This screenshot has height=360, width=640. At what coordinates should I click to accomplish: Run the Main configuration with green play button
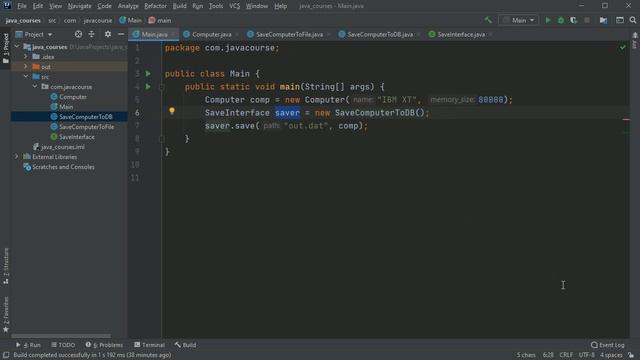pos(548,20)
